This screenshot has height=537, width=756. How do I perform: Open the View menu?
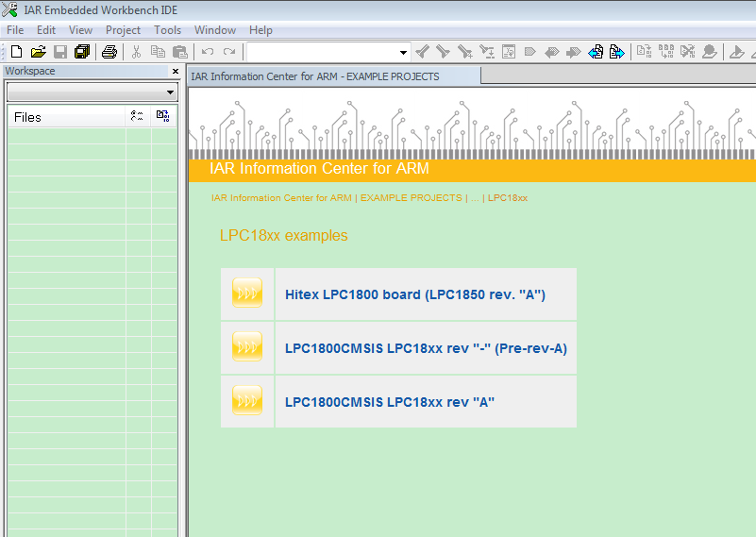[x=80, y=30]
